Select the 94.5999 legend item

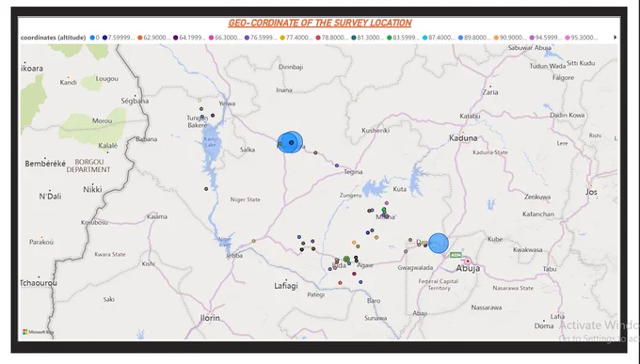[x=545, y=38]
